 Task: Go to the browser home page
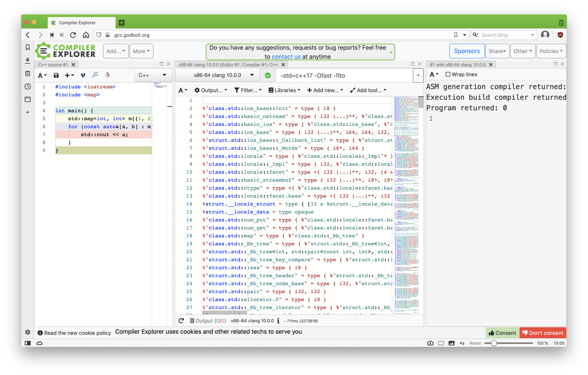coord(86,35)
